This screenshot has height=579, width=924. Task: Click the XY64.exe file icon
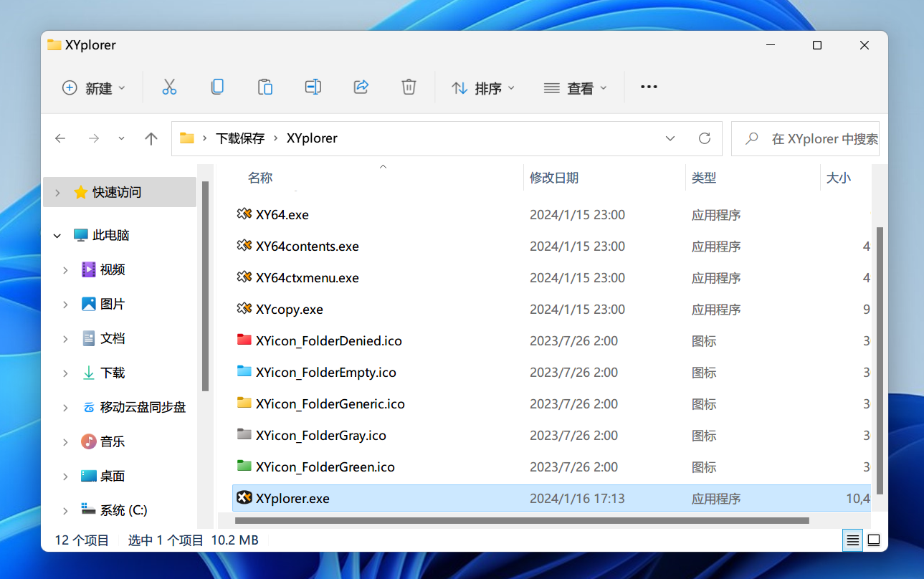click(x=244, y=214)
